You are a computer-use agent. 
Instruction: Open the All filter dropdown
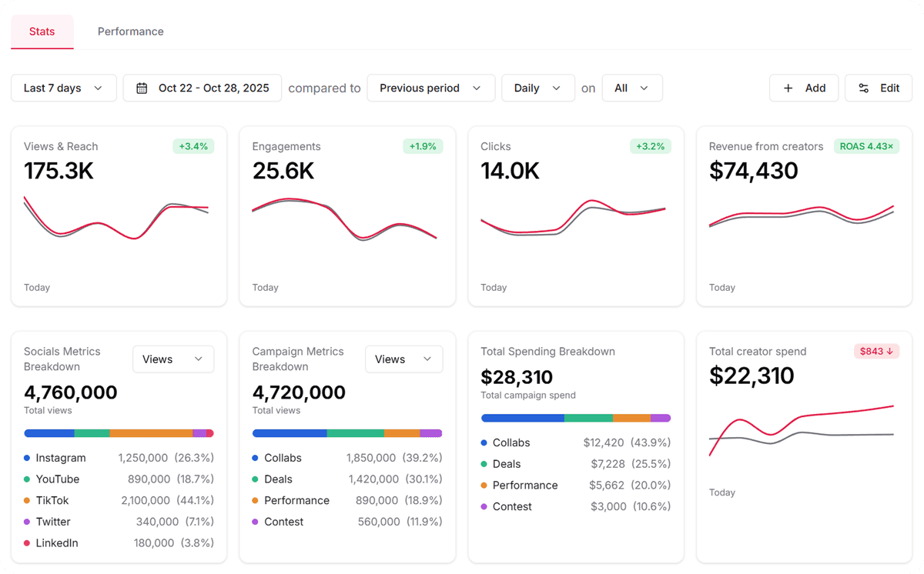click(x=631, y=88)
